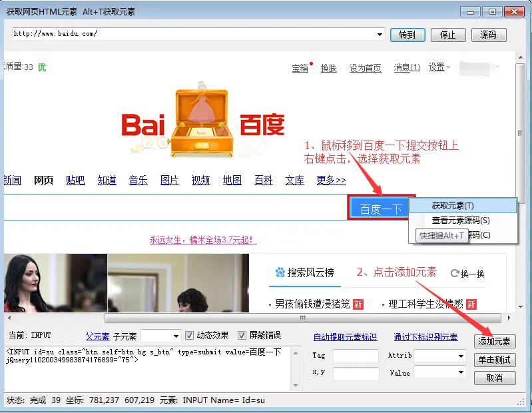
Task: Maximize the window
Action: [x=492, y=12]
